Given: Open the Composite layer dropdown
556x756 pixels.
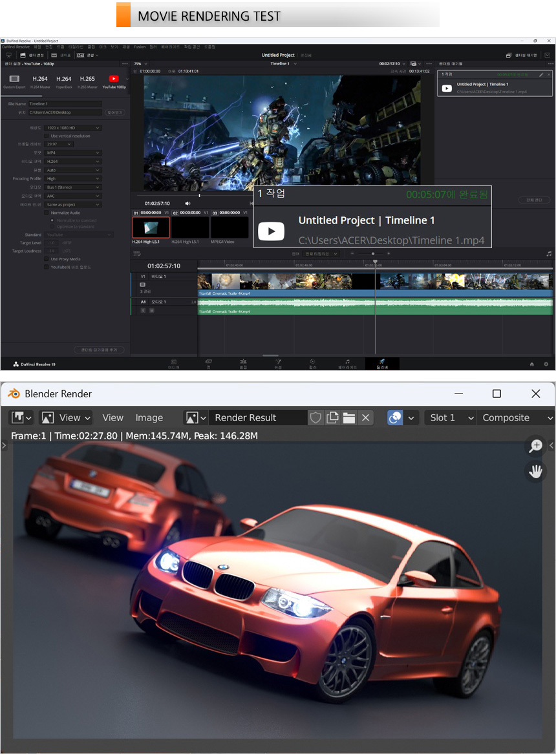Looking at the screenshot, I should (x=515, y=417).
